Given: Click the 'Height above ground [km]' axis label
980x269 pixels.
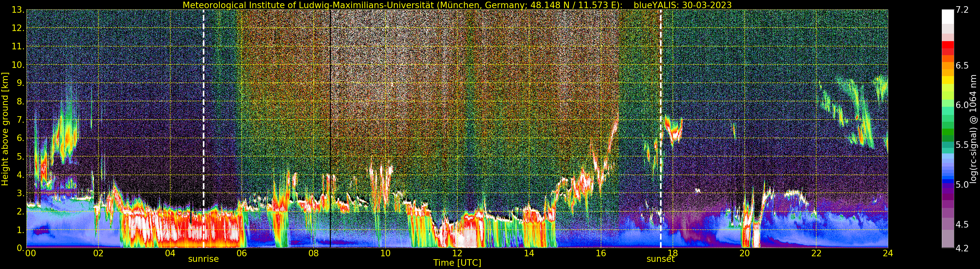Looking at the screenshot, I should click(x=5, y=129).
